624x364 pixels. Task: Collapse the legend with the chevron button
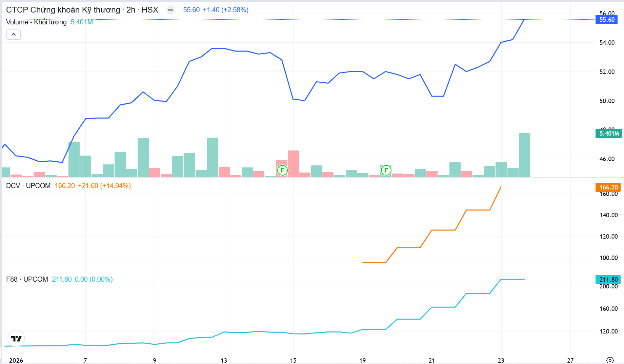pyautogui.click(x=14, y=34)
